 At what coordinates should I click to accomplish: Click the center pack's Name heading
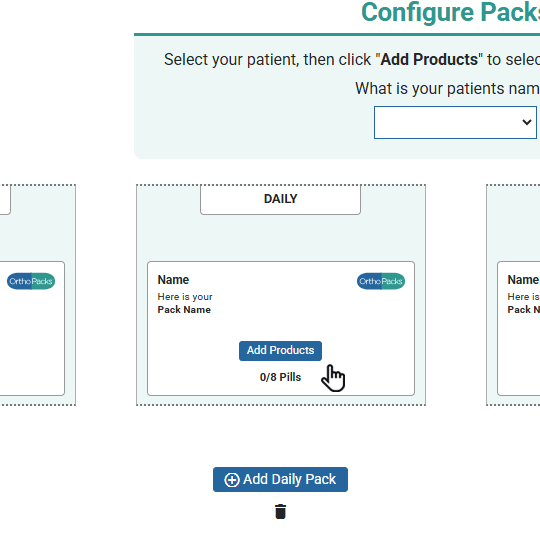(x=173, y=280)
